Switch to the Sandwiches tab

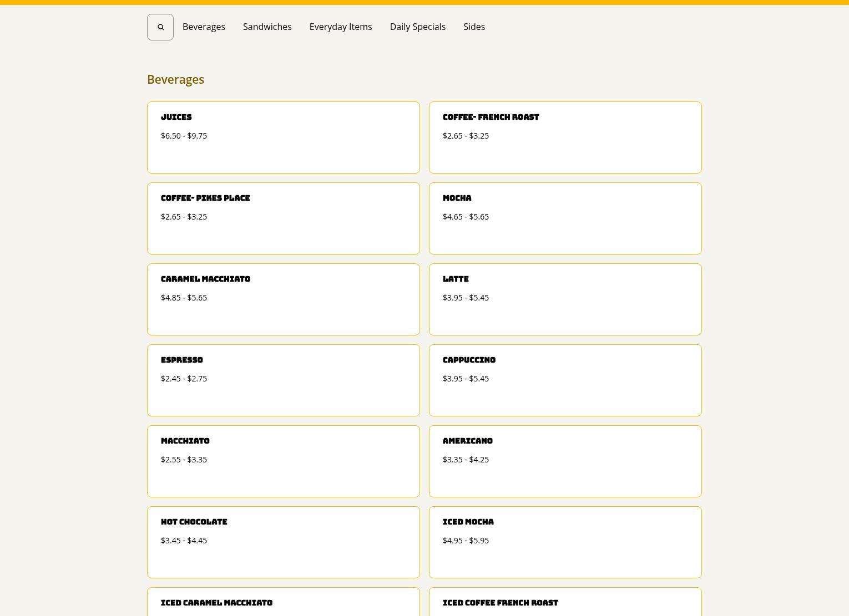tap(267, 27)
